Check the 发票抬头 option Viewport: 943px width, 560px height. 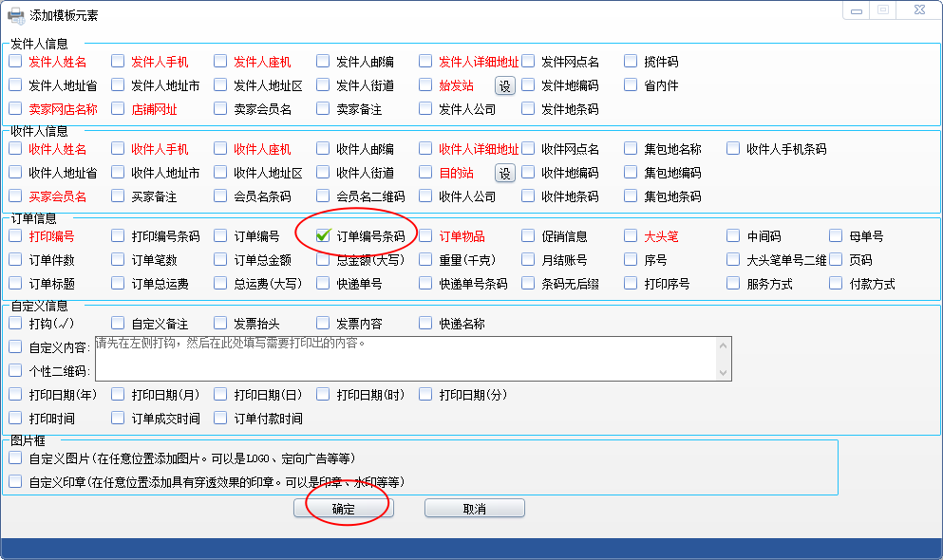219,323
